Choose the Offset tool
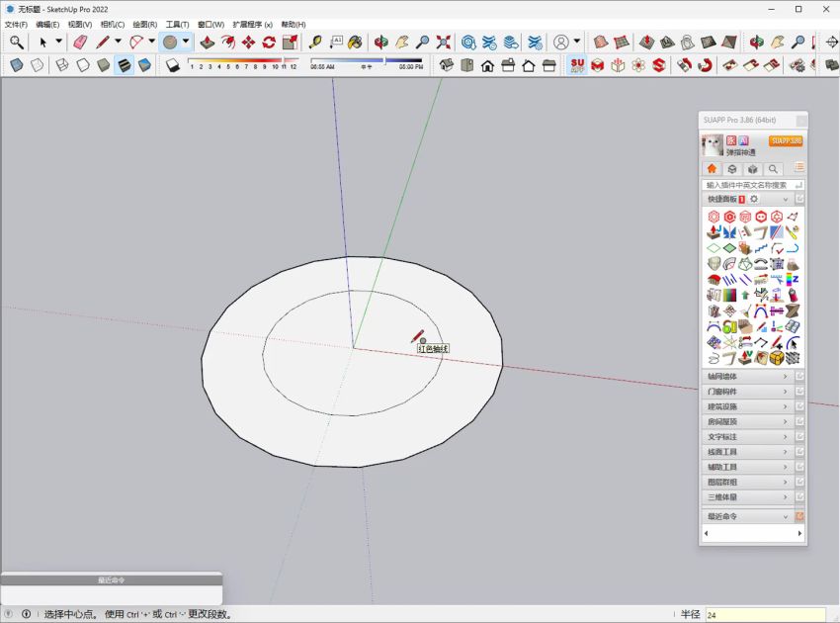This screenshot has width=840, height=623. (x=228, y=42)
